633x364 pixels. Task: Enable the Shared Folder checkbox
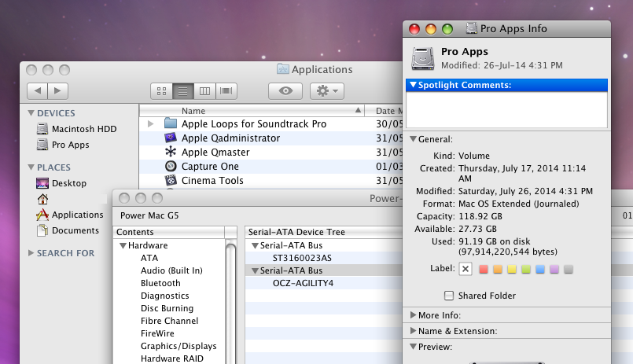(x=449, y=296)
